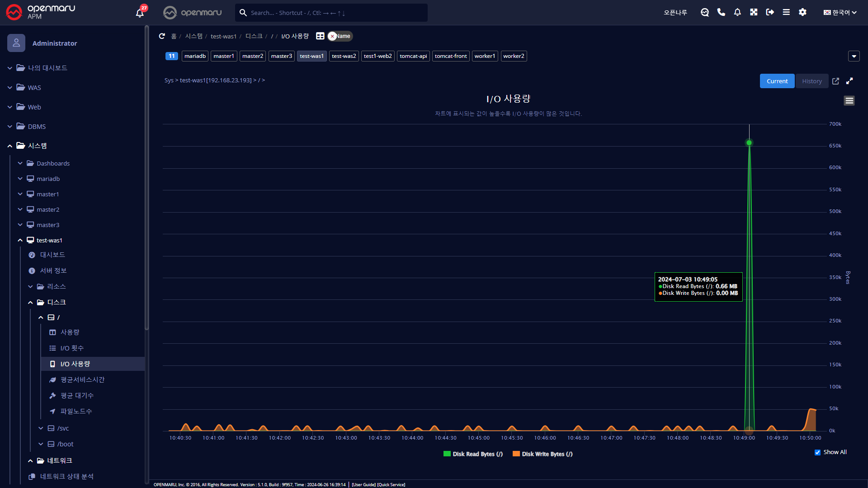Select the test-was2 server tab

(x=344, y=56)
